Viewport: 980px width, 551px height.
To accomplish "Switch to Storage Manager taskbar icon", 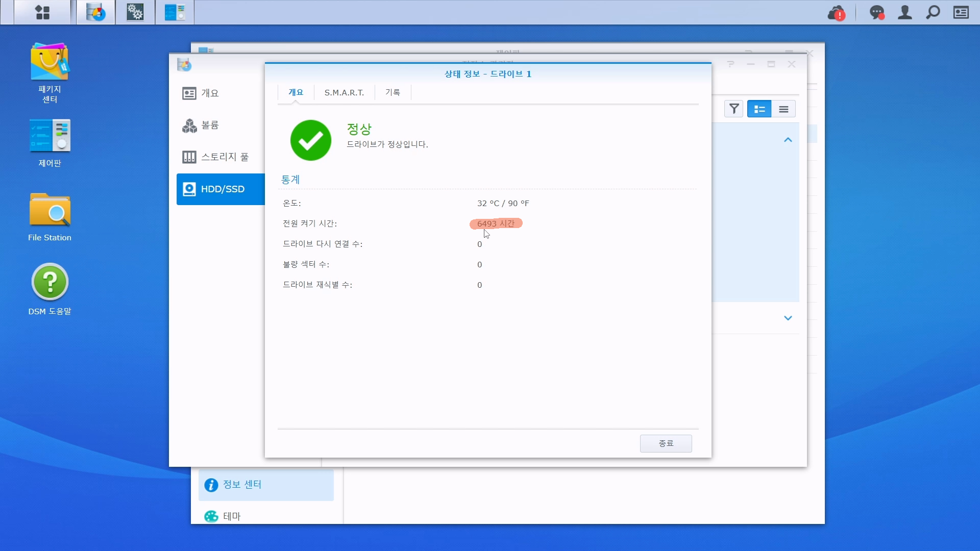I will (96, 12).
